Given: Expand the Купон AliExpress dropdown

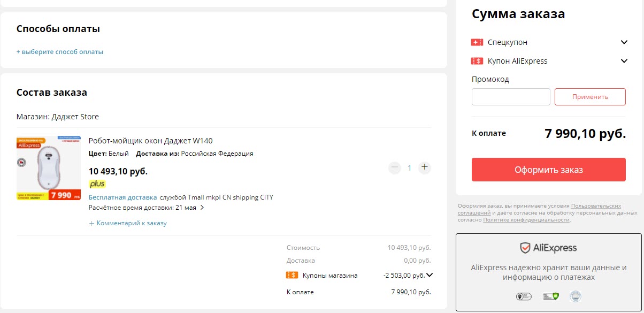Looking at the screenshot, I should tap(624, 61).
